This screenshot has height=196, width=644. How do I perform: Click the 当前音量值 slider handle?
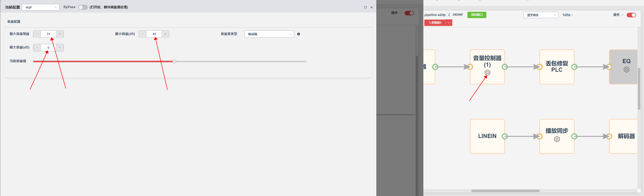[174, 61]
